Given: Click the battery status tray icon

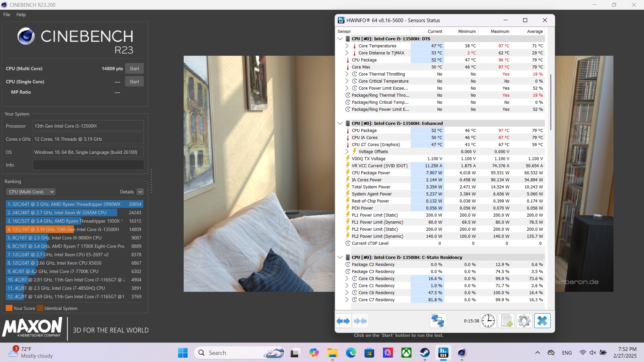Looking at the screenshot, I should (603, 353).
